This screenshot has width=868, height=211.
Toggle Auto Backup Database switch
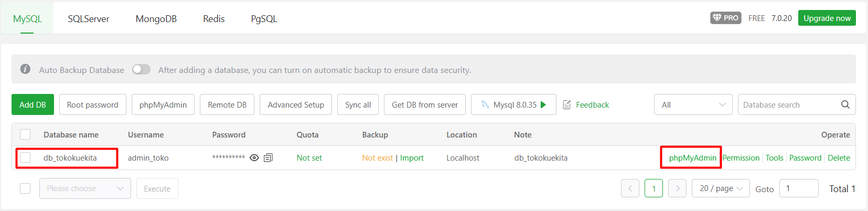click(141, 69)
